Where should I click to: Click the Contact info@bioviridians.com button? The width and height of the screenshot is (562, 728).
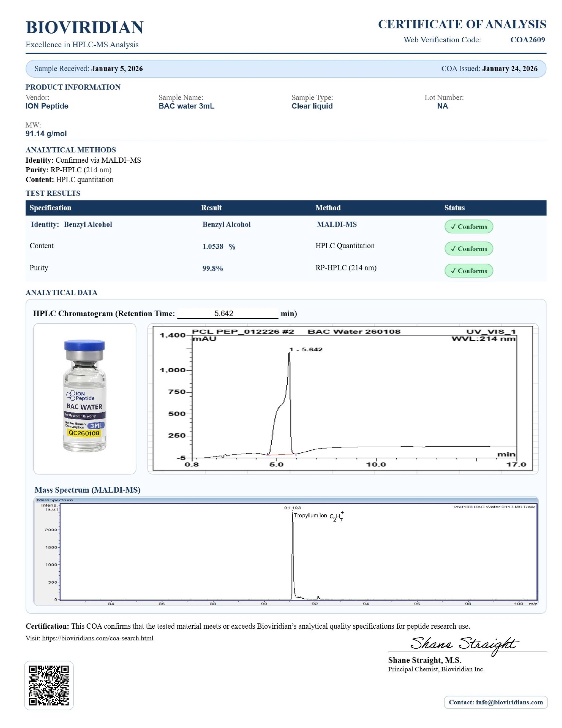click(496, 702)
